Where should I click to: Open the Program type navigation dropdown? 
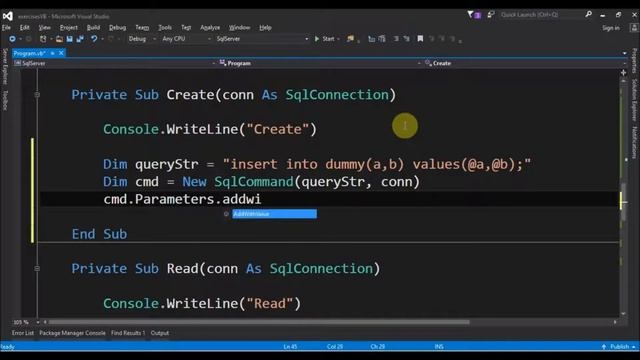[x=320, y=63]
